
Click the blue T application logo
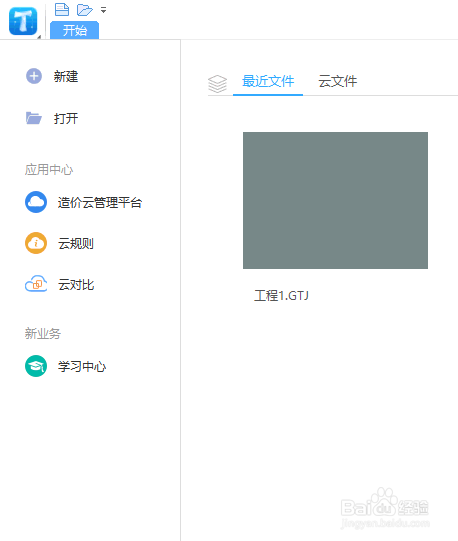pos(23,21)
